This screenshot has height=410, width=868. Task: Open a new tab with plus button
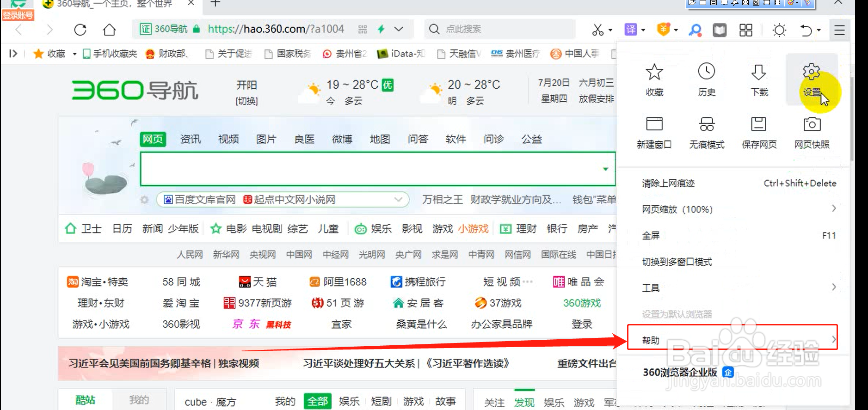tap(215, 4)
